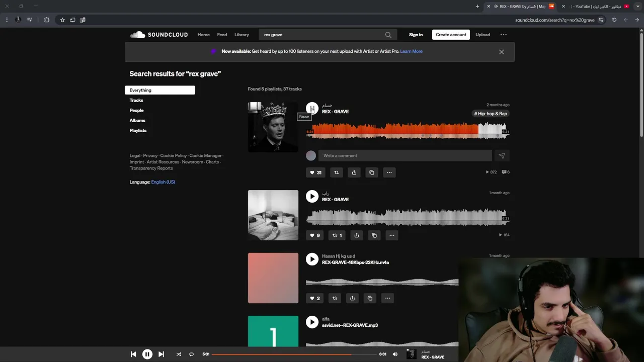Open the Home nav item
Viewport: 644px width, 362px height.
coord(203,35)
